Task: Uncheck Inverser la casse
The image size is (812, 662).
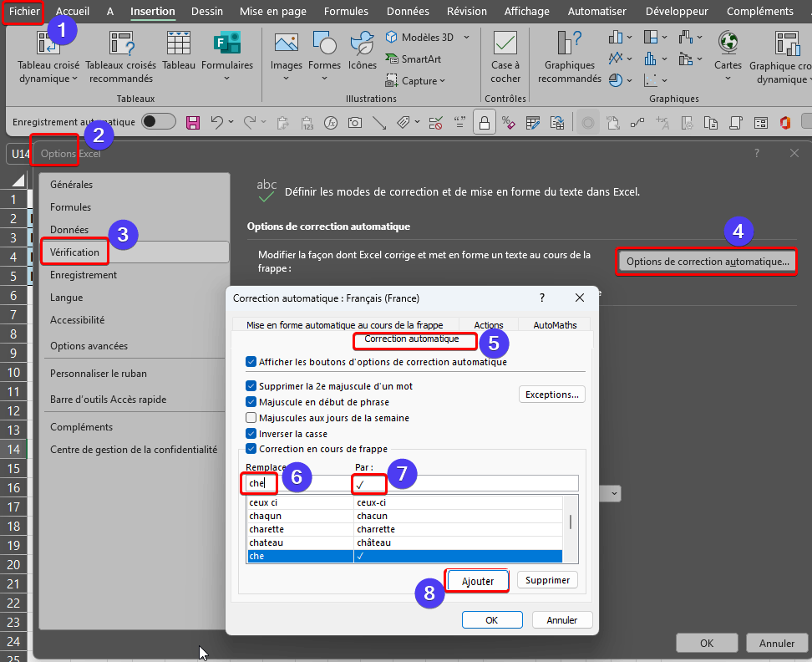Action: 251,434
